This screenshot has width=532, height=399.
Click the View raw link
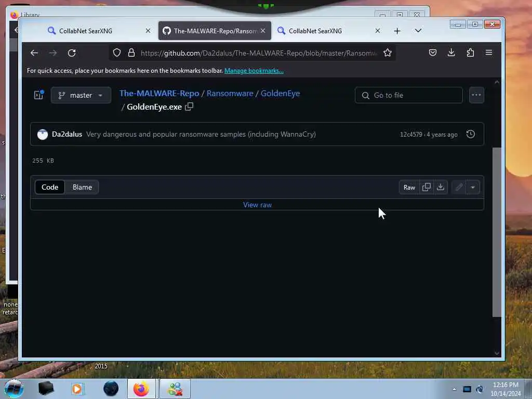coord(257,205)
